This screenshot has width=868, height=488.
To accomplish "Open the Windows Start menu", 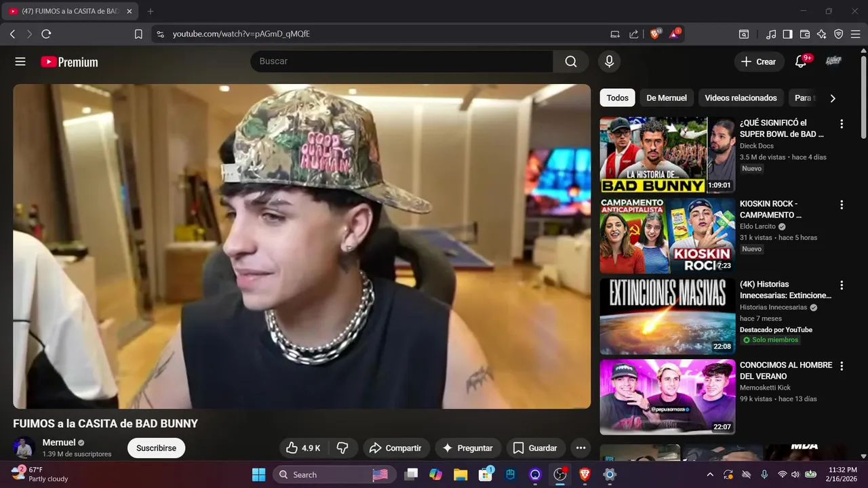I will pyautogui.click(x=259, y=474).
